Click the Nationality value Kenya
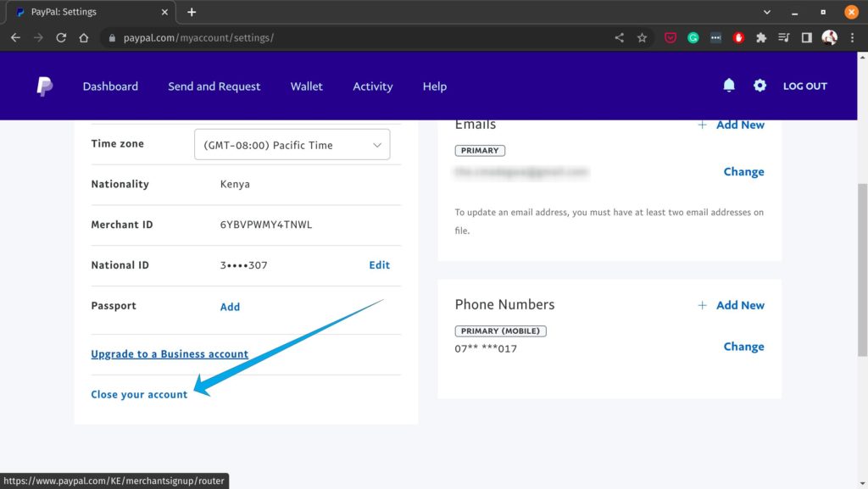The image size is (868, 489). [235, 184]
